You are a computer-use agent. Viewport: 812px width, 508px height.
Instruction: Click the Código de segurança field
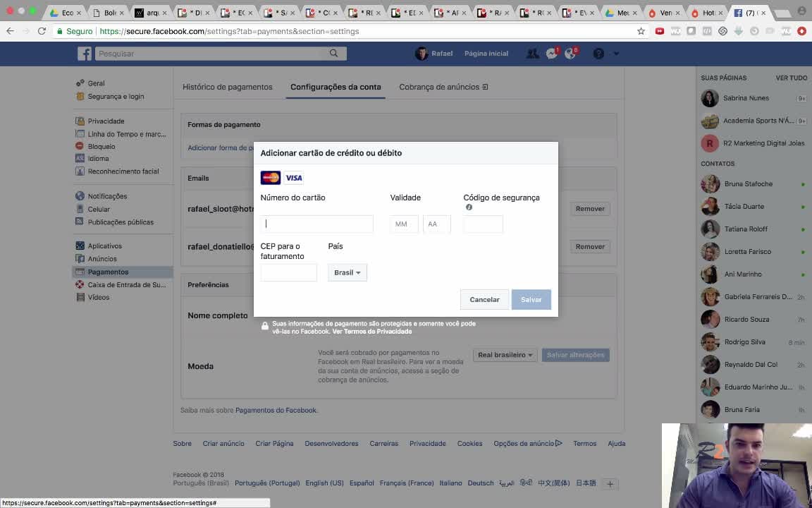483,224
